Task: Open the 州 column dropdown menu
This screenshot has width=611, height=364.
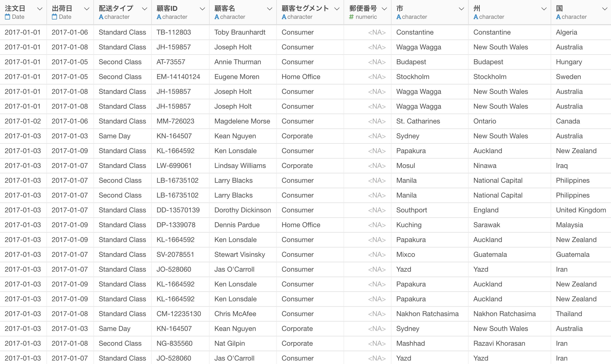Action: 544,9
